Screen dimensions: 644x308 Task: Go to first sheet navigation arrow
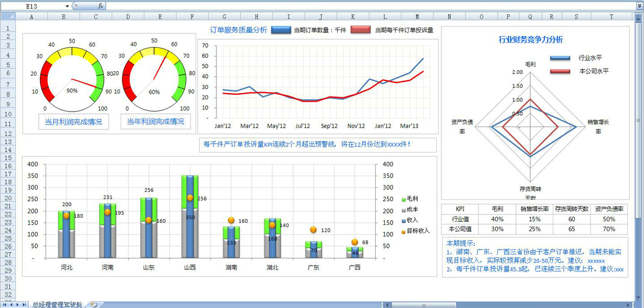point(4,305)
